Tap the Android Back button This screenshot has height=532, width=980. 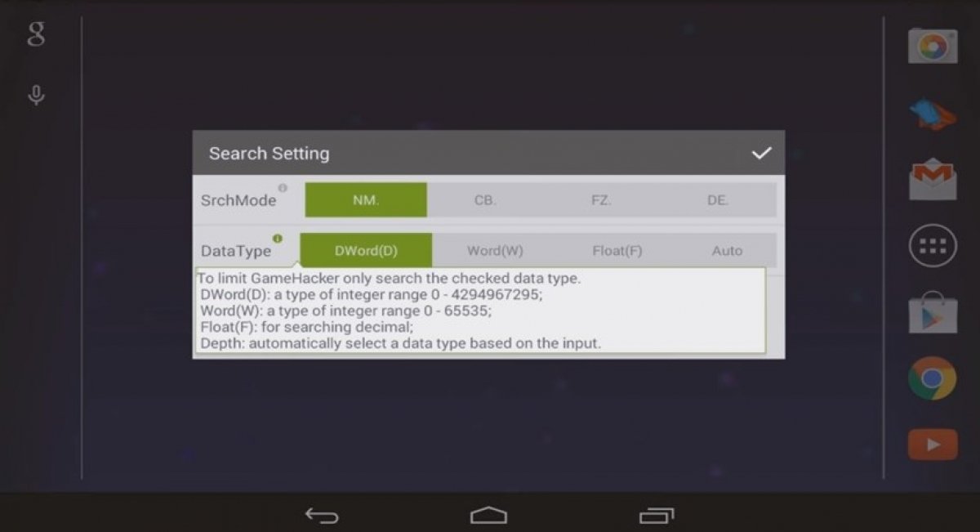[322, 515]
